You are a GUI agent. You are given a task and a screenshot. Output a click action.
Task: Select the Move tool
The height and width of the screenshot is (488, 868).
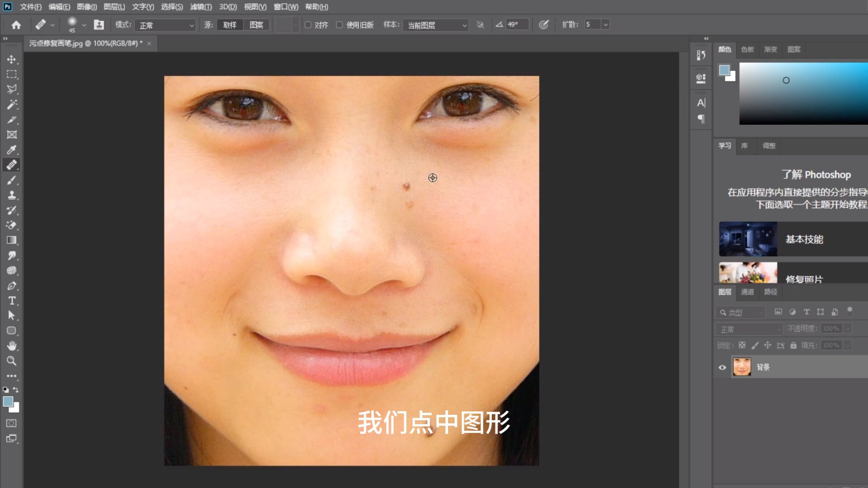tap(11, 58)
